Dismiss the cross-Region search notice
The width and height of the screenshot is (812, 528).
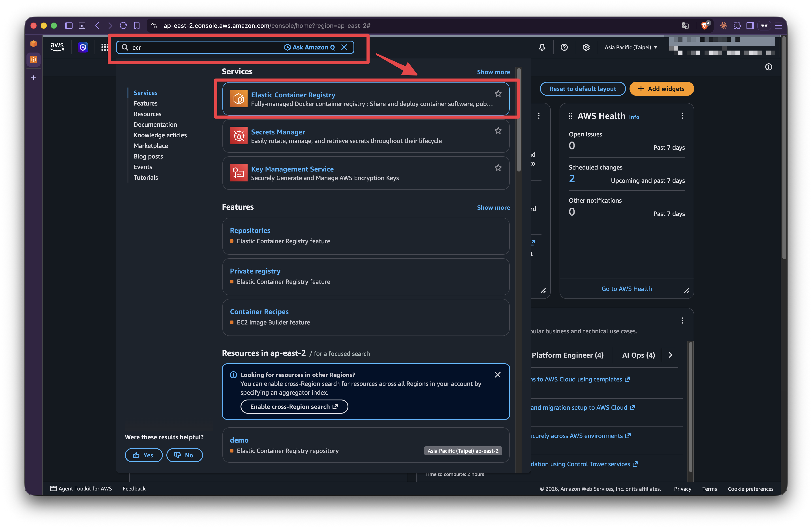tap(498, 375)
